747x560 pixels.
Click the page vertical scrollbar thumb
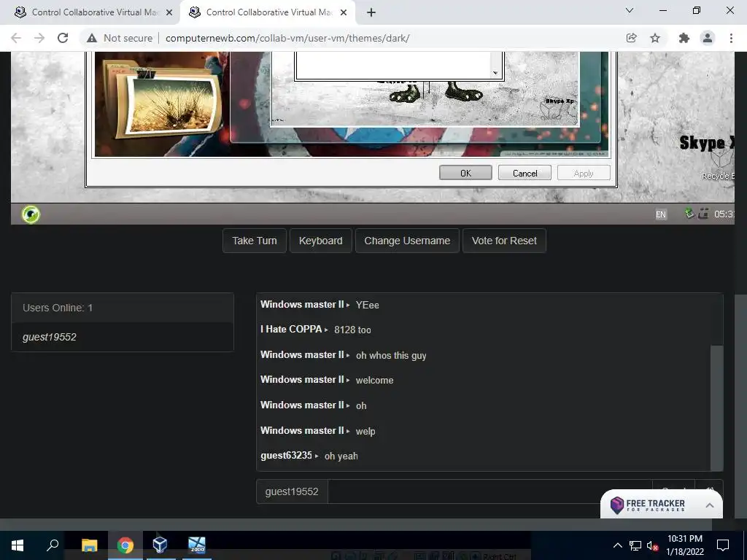(x=741, y=406)
